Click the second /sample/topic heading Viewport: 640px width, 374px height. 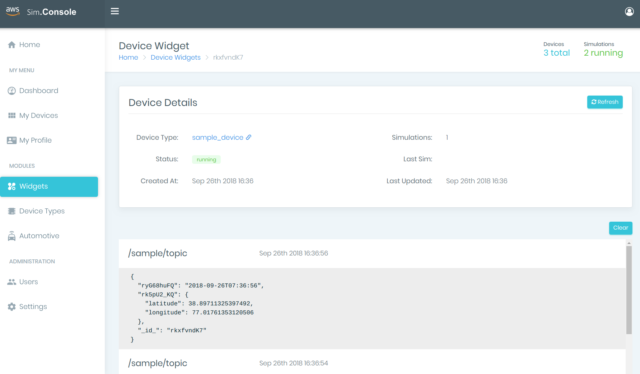(158, 363)
